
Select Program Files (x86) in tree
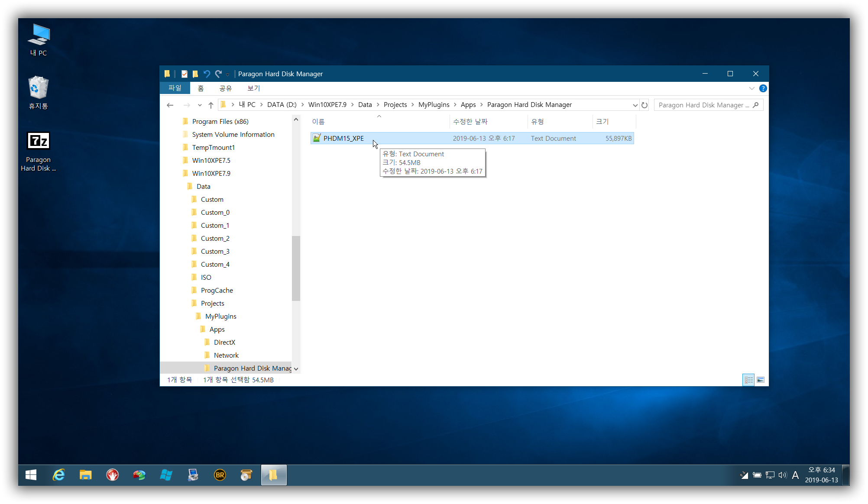(220, 122)
